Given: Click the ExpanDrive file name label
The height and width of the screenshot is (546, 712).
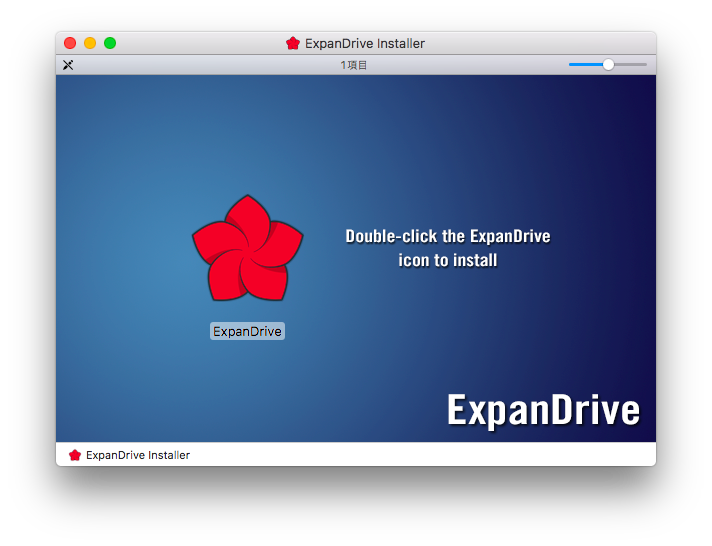Looking at the screenshot, I should click(247, 332).
